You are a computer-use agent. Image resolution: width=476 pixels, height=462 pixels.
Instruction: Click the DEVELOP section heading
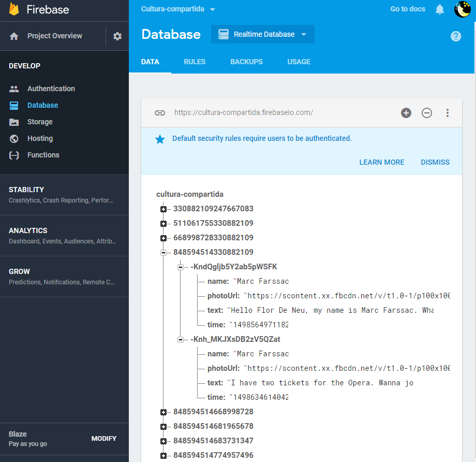(25, 66)
